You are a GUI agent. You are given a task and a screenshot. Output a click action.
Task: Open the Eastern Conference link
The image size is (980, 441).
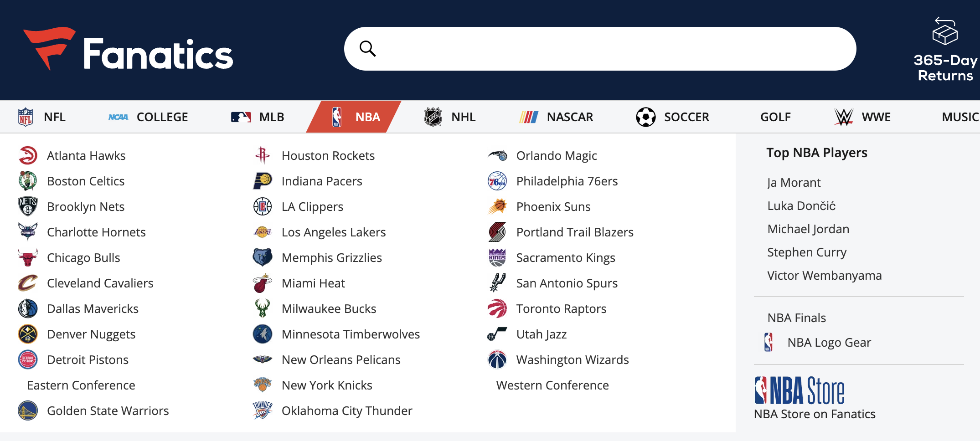81,385
